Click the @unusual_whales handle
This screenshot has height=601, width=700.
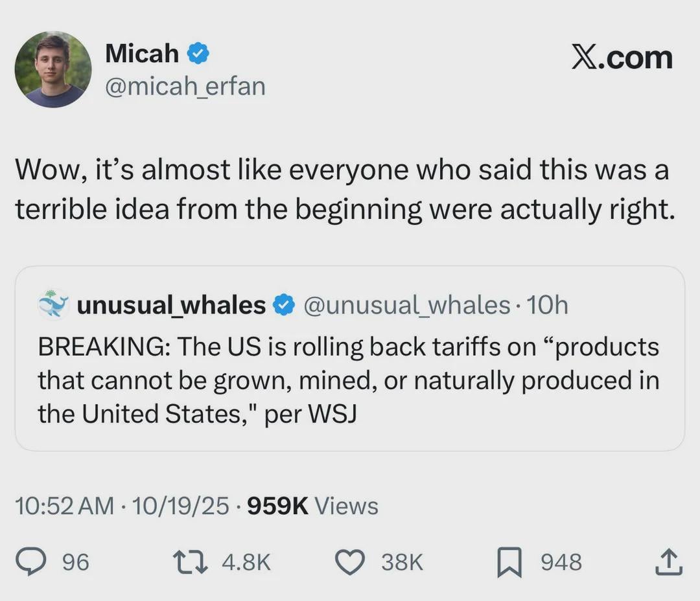[407, 304]
